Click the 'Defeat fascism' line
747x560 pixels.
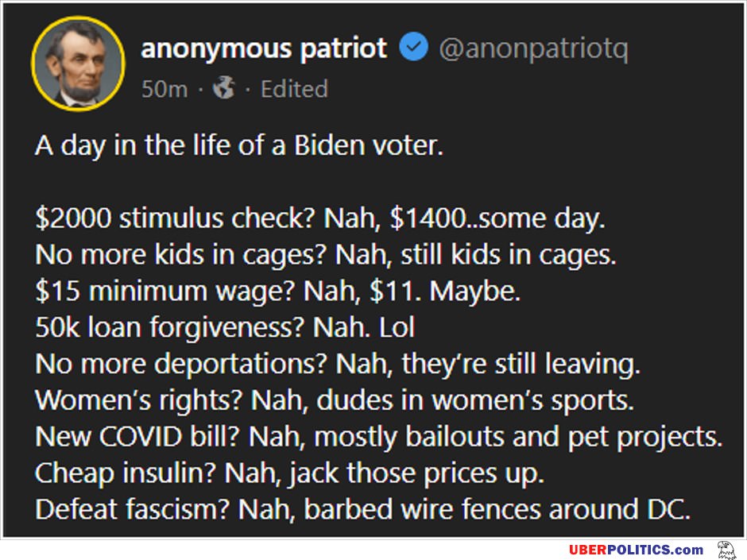(x=363, y=509)
